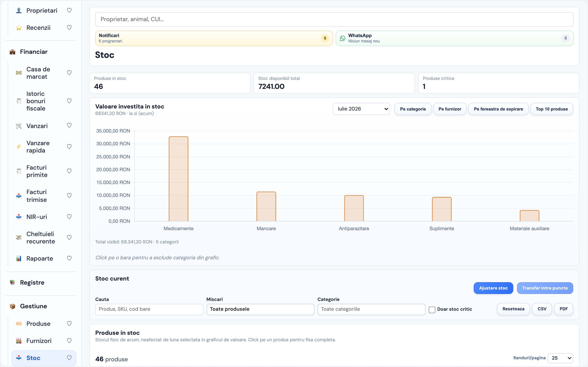Image resolution: width=588 pixels, height=367 pixels.
Task: Select the Furnizori factory icon
Action: coord(19,341)
